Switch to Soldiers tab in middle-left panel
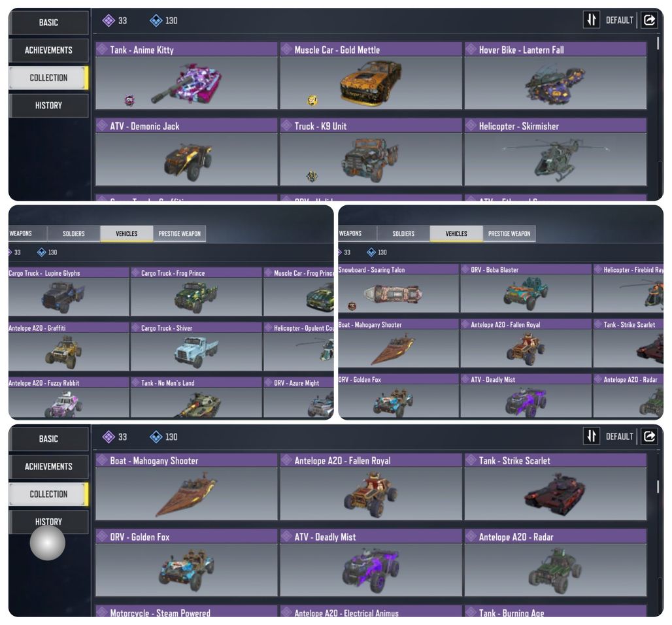Viewport: 672px width, 625px height. (74, 233)
